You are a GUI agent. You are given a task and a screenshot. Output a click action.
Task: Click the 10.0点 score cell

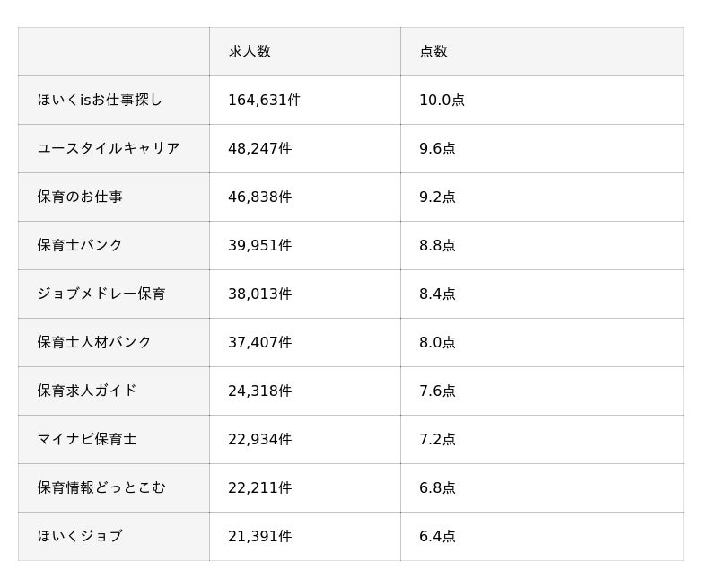coord(442,101)
